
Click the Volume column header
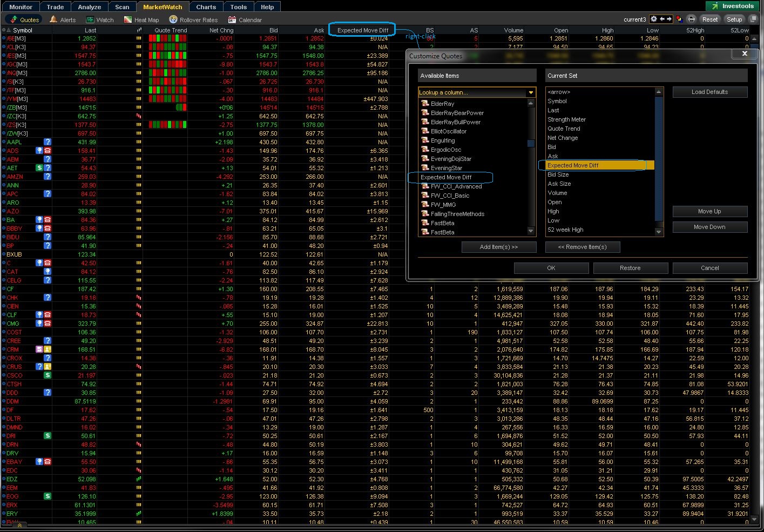point(513,30)
